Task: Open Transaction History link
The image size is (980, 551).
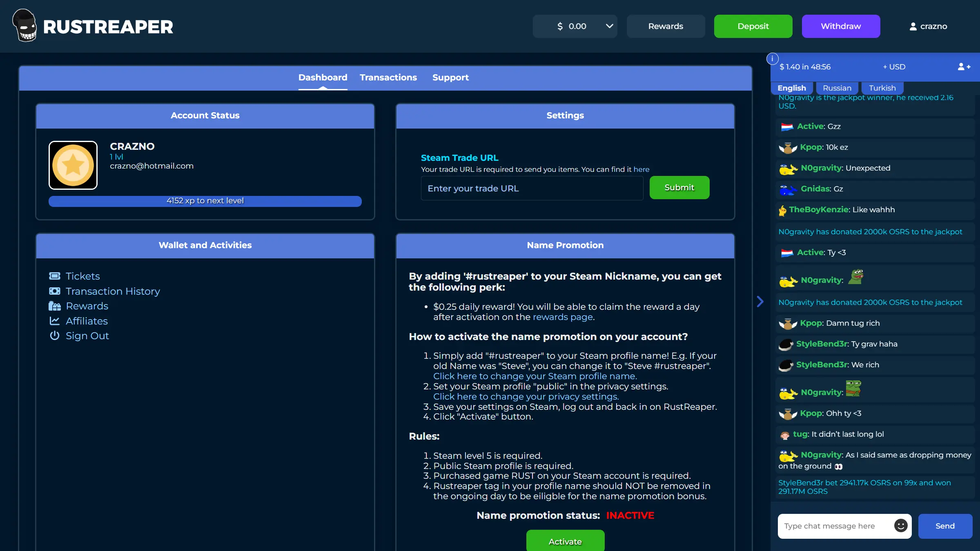Action: (113, 291)
